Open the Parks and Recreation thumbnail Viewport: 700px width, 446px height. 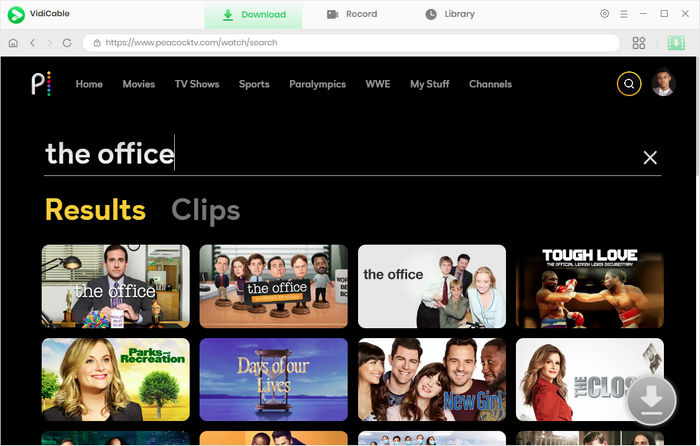pyautogui.click(x=115, y=379)
